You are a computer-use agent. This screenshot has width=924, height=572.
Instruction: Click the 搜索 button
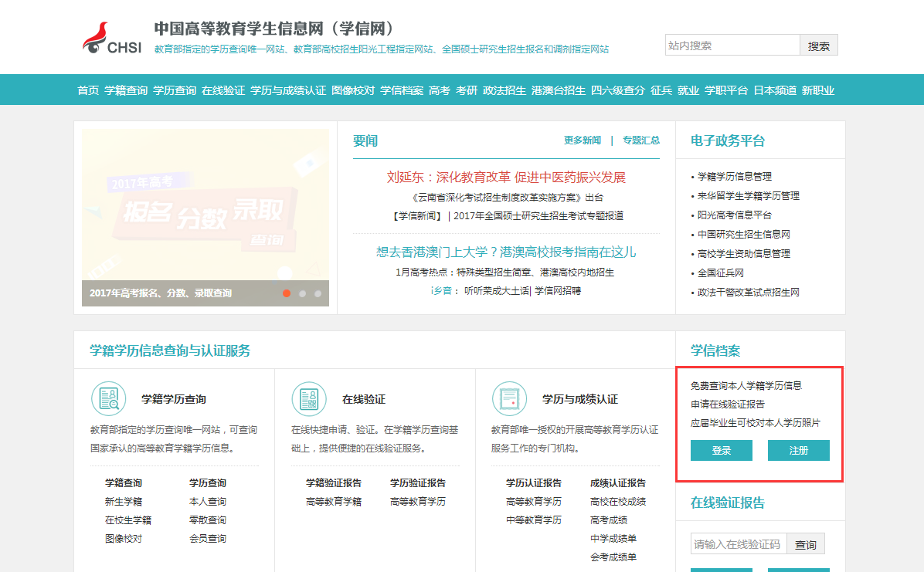tap(818, 46)
